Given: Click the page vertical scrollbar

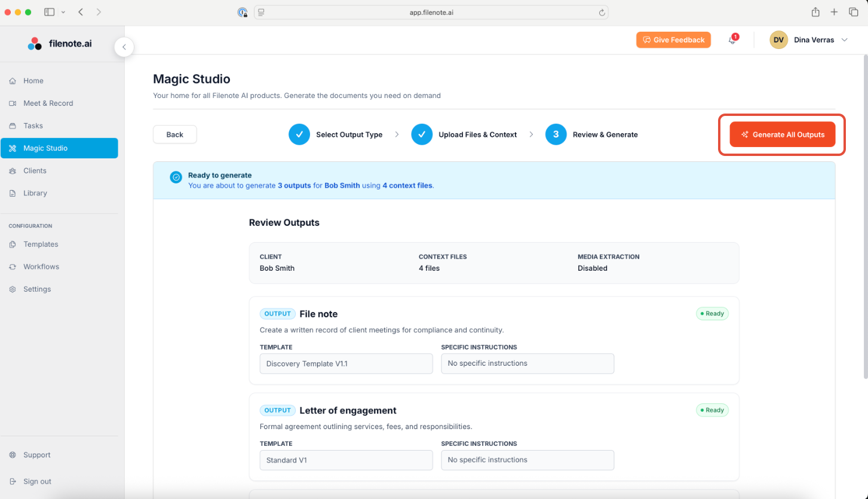Looking at the screenshot, I should (x=864, y=216).
